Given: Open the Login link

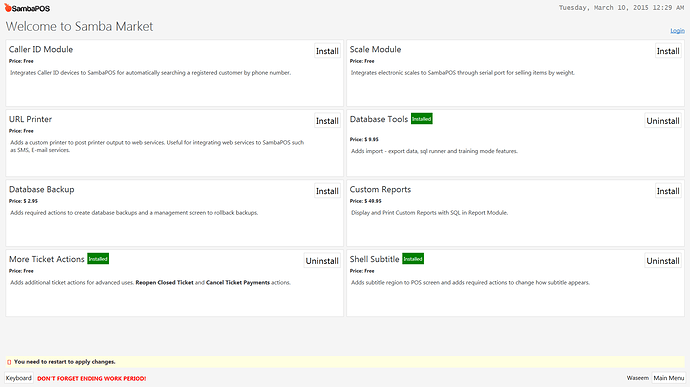Looking at the screenshot, I should click(x=677, y=31).
